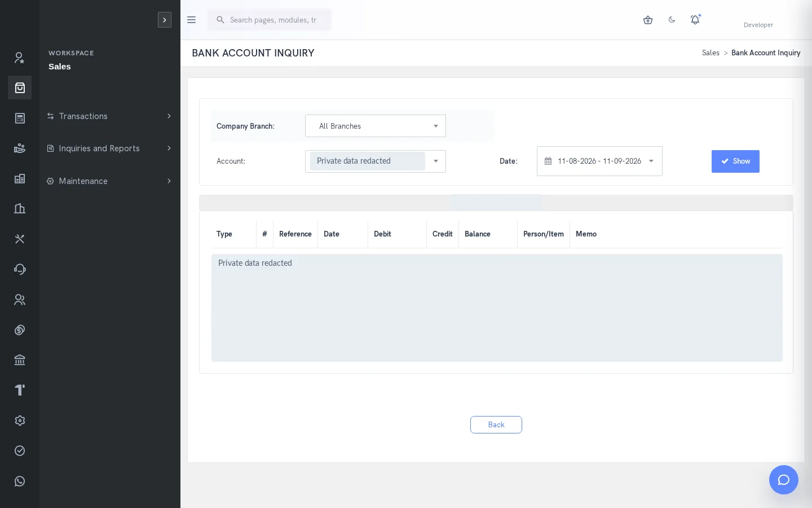This screenshot has width=812, height=508.
Task: Open the headset support sidebar icon
Action: pos(20,269)
